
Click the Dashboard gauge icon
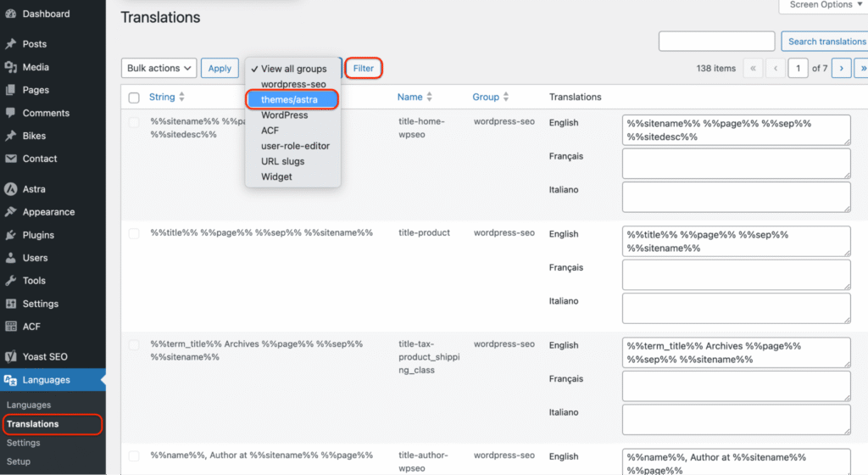(10, 14)
